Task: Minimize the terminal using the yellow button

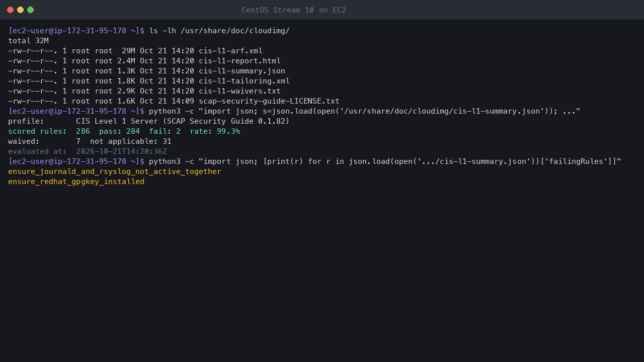Action: pos(20,10)
